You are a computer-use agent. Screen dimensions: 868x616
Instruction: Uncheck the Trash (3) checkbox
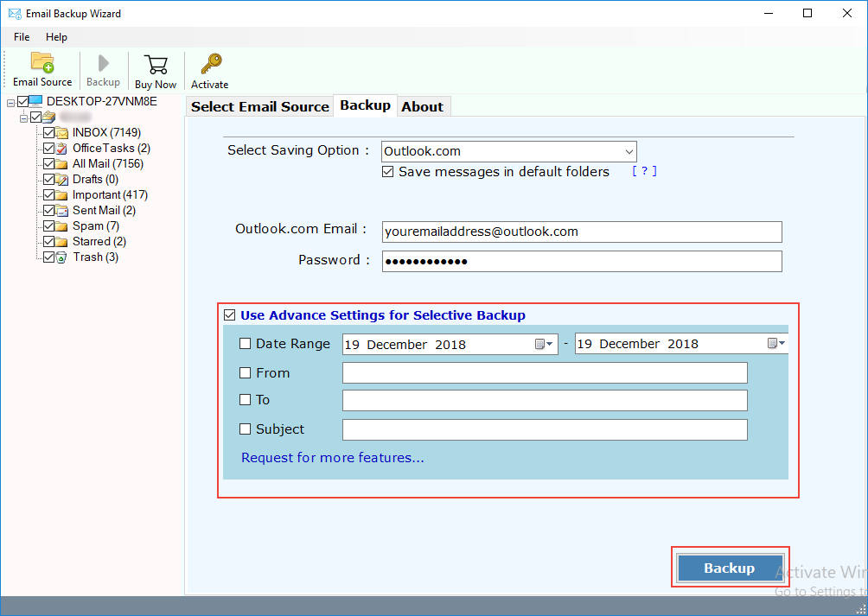tap(48, 257)
